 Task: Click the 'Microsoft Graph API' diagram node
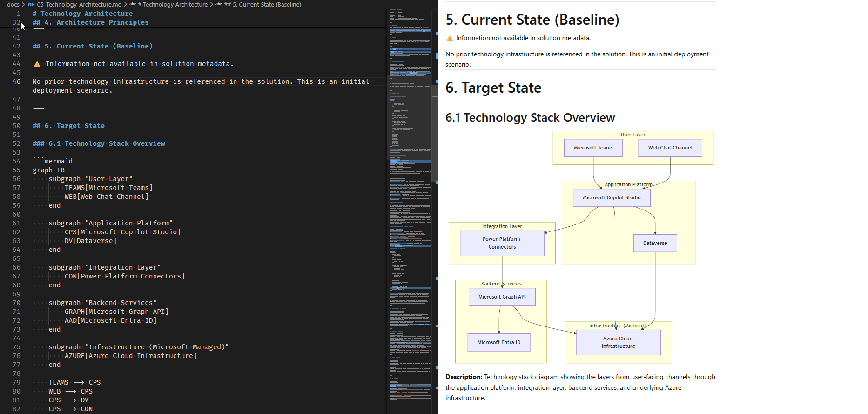tap(502, 297)
